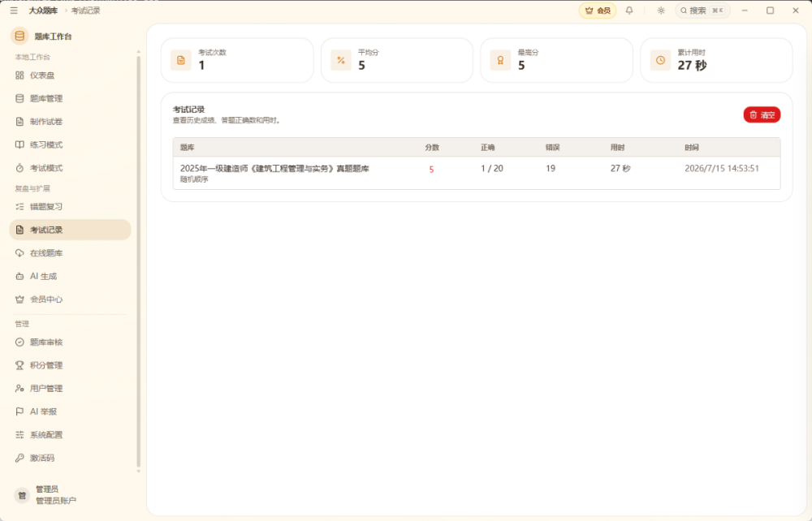Open the 系统配置 label in sidebar
Screen dimensions: 812x521
pyautogui.click(x=46, y=435)
